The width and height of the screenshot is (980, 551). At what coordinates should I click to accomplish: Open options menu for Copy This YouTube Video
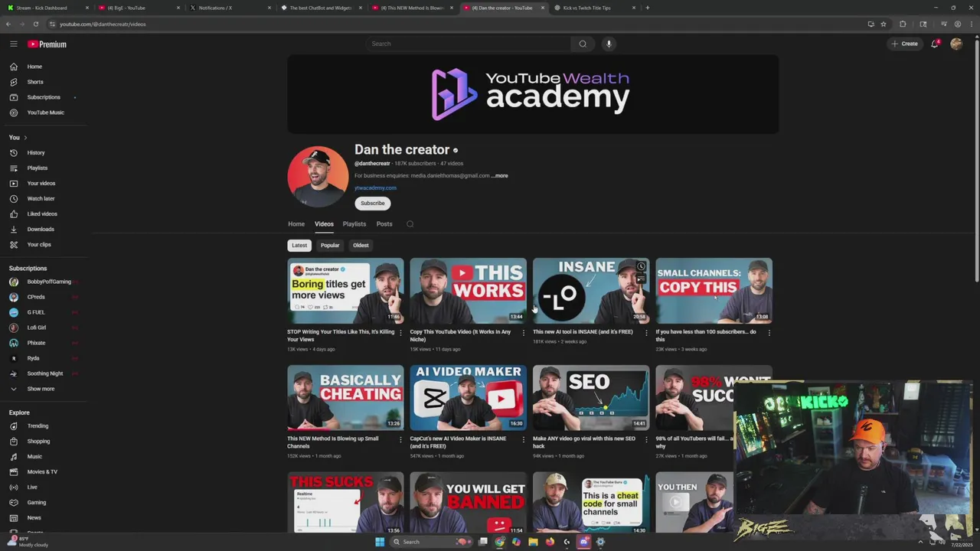[524, 332]
